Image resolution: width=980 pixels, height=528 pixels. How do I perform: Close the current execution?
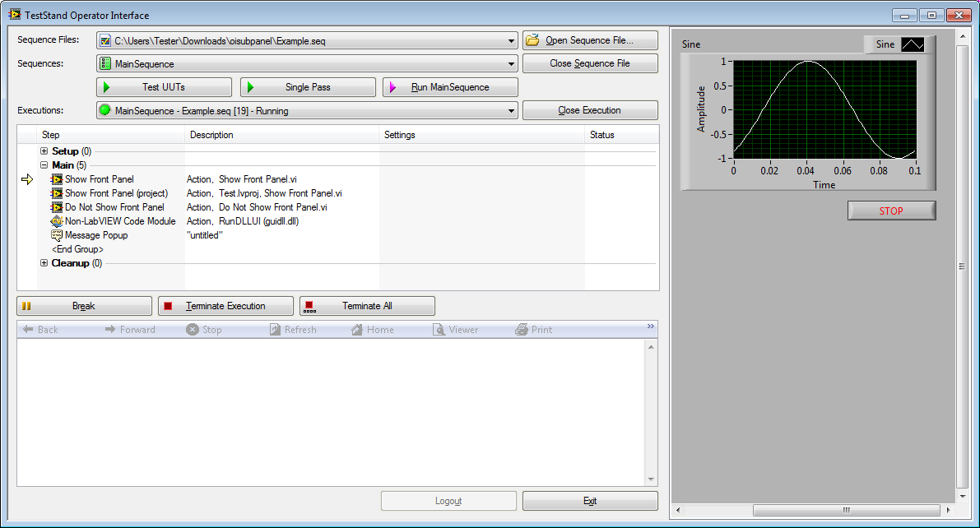pos(590,110)
